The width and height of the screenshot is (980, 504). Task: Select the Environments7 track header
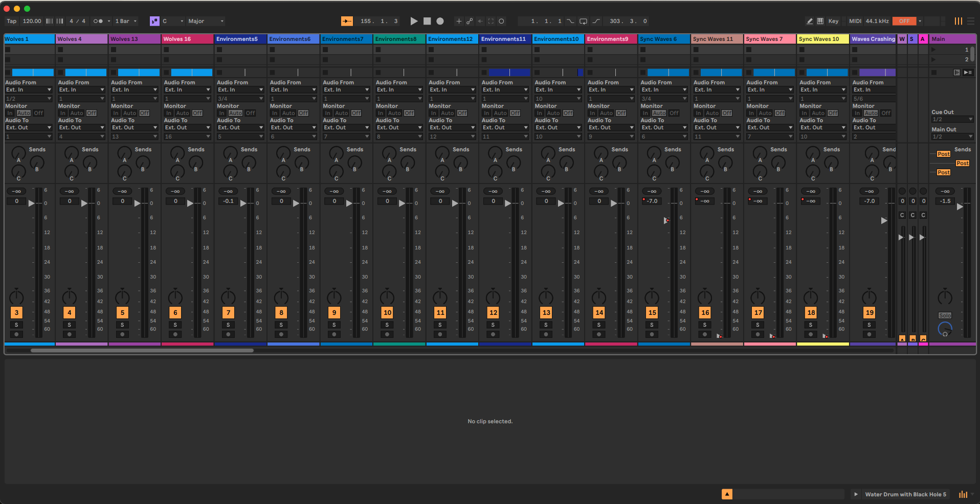[x=346, y=39]
